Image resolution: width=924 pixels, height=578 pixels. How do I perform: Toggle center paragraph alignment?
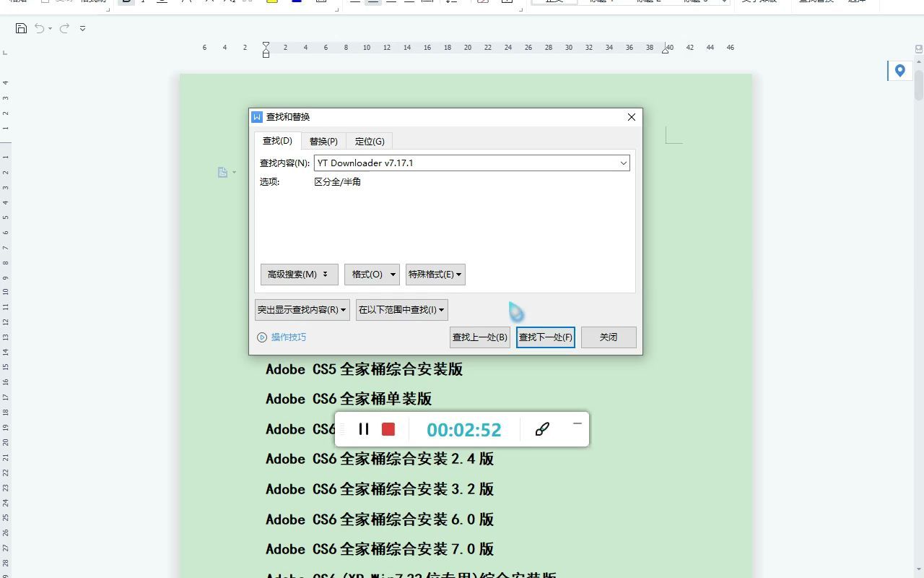click(375, 2)
